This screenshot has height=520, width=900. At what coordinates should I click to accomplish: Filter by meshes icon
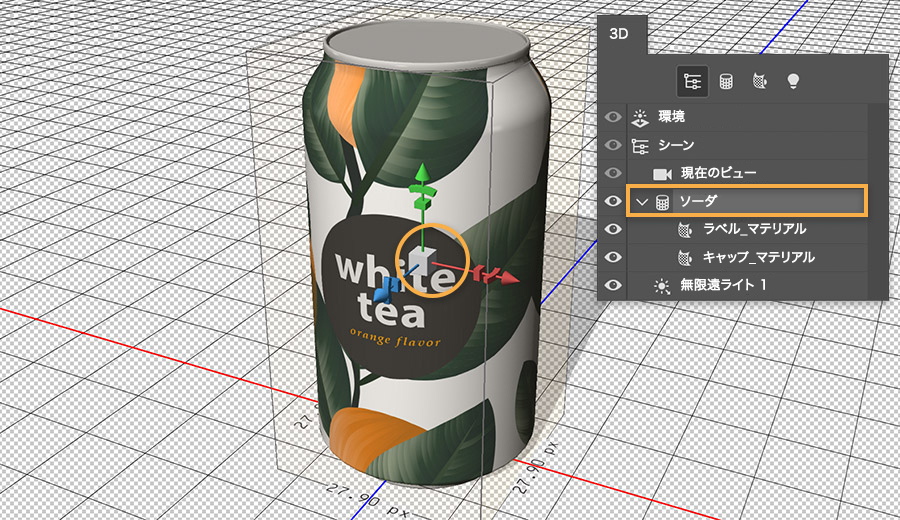(x=726, y=82)
